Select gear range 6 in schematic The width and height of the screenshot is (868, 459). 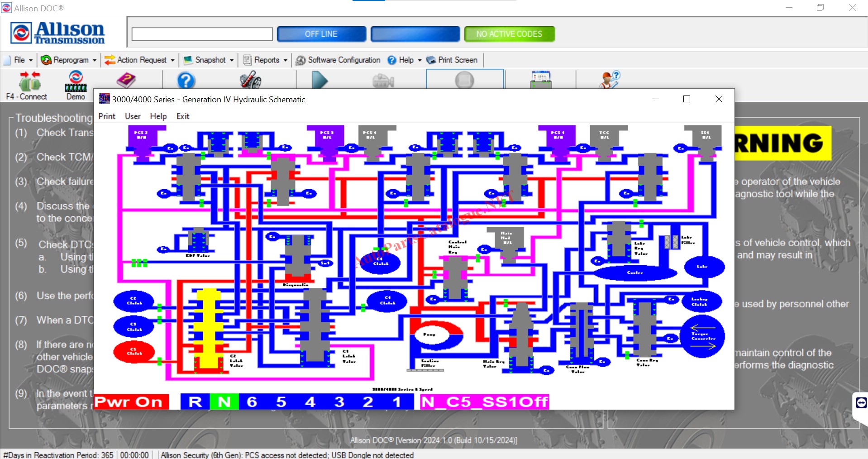tap(252, 402)
